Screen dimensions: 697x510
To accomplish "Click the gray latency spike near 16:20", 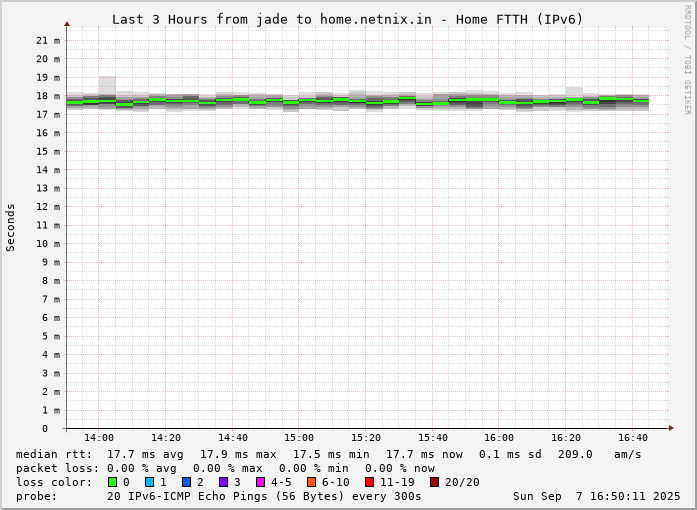I will click(x=574, y=92).
